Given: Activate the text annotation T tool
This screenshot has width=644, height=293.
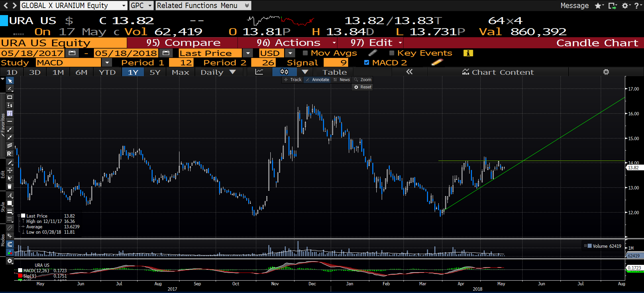Looking at the screenshot, I should click(10, 113).
